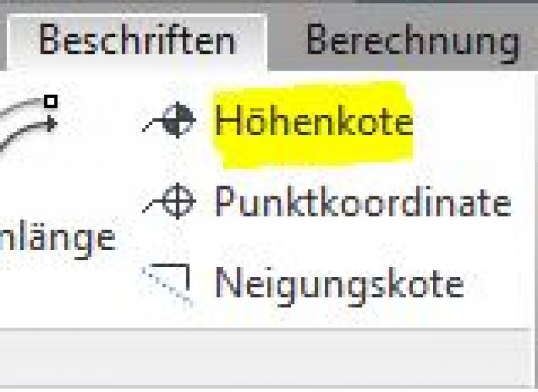Click the Neigungskote slope icon
The image size is (538, 392).
(168, 284)
